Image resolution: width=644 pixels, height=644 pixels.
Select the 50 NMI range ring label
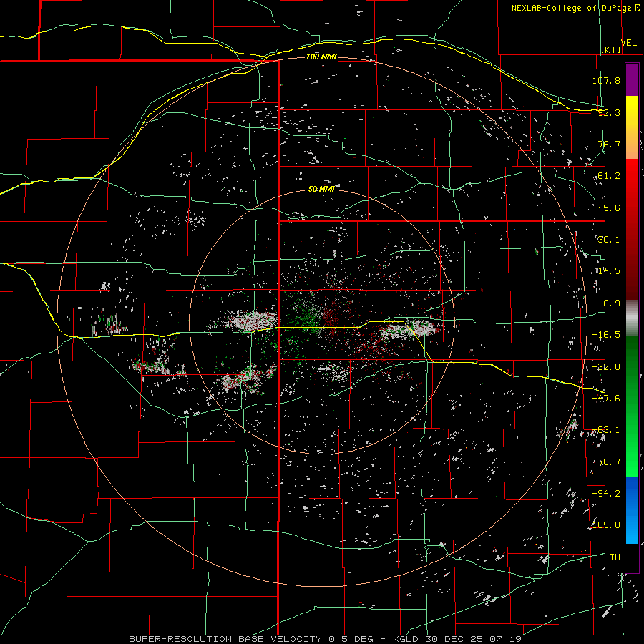(x=321, y=189)
